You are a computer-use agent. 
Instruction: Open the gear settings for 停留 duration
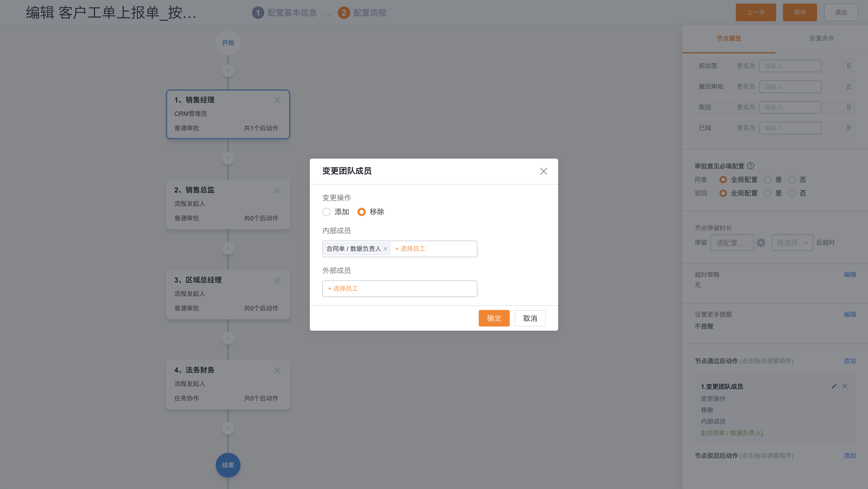[x=761, y=243]
